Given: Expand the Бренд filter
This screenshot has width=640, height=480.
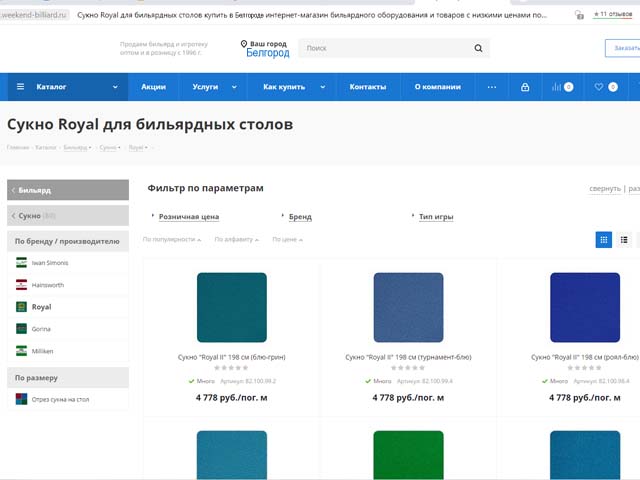Looking at the screenshot, I should tap(300, 217).
